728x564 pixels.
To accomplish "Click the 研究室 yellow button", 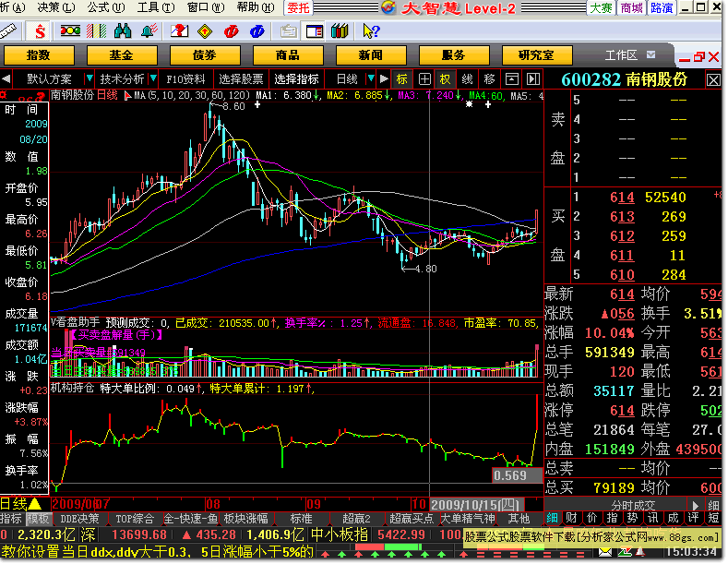I will click(x=537, y=55).
